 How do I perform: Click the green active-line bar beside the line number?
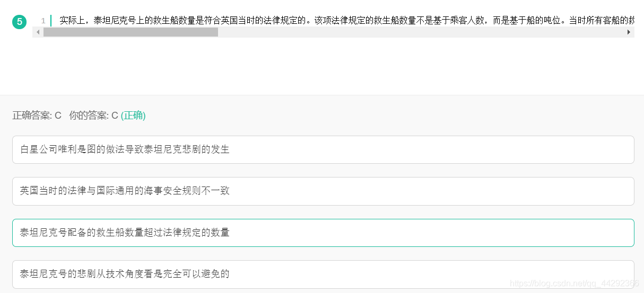tap(51, 21)
